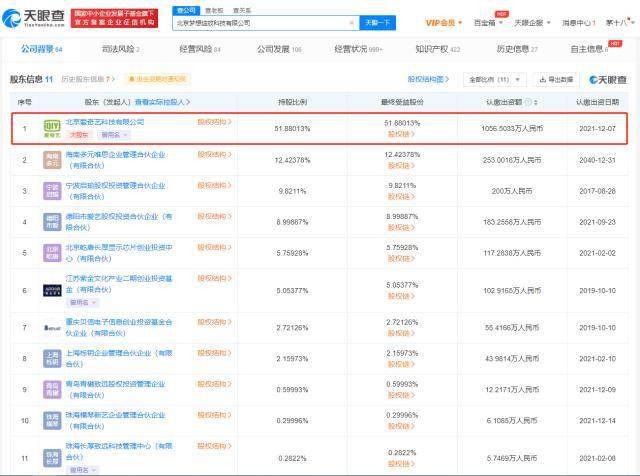Open 股权链 link under 51.88013%

[x=401, y=134]
